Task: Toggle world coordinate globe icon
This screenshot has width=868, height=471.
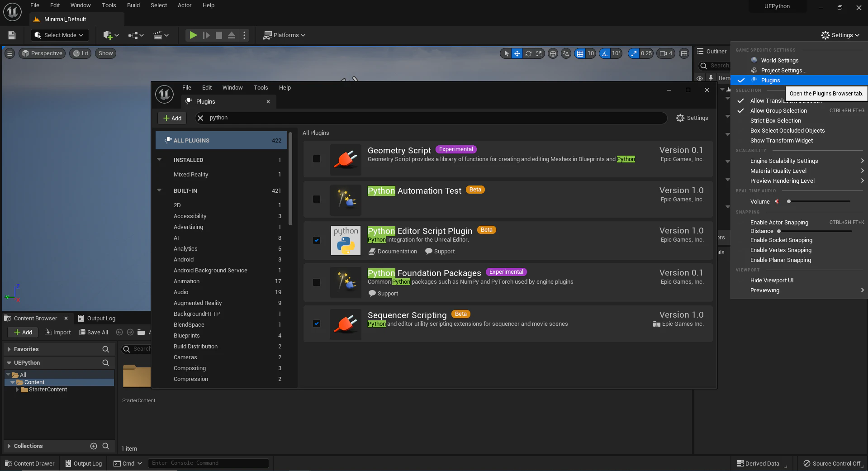Action: click(553, 53)
